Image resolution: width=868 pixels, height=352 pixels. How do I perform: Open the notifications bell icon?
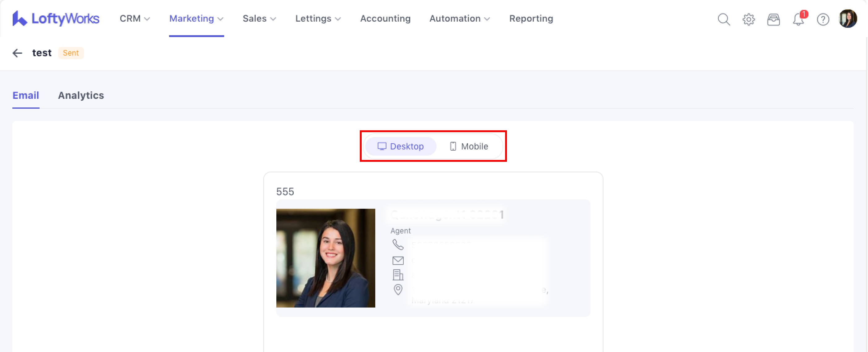[x=798, y=19]
